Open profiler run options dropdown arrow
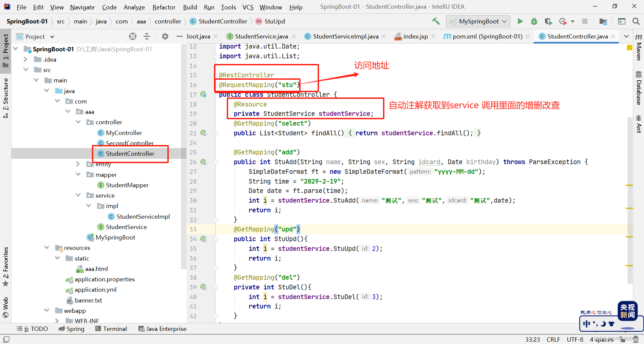644x344 pixels. coord(573,21)
